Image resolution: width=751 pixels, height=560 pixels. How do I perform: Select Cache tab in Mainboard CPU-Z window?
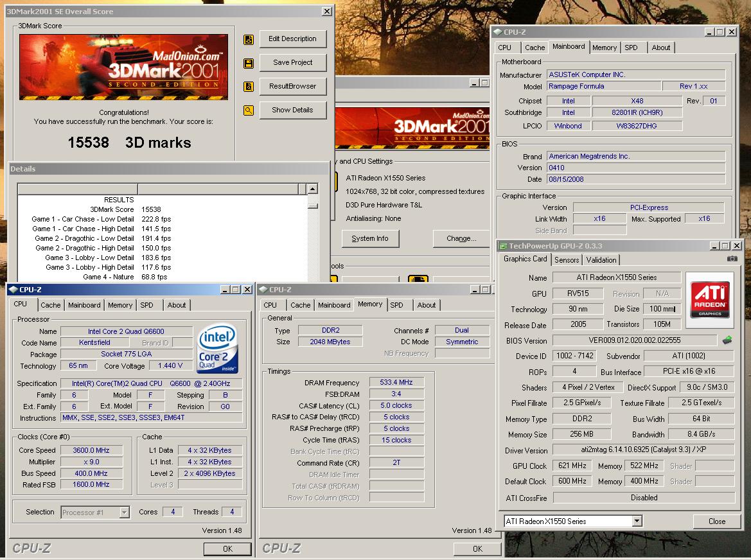click(x=535, y=48)
